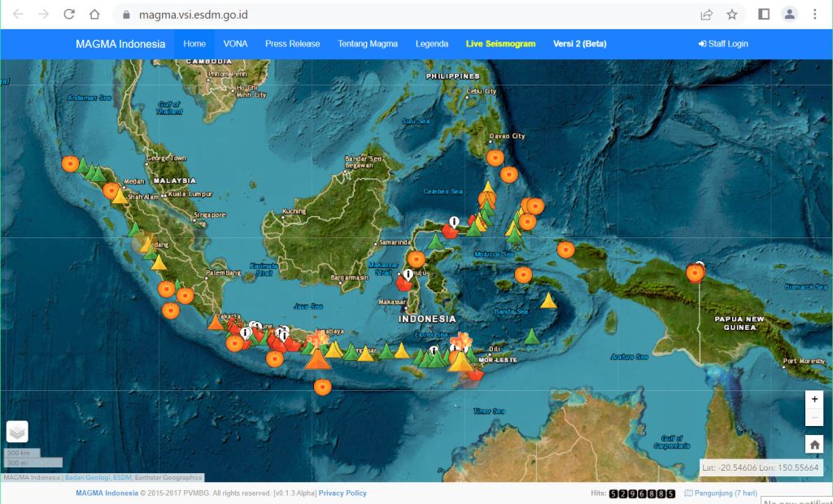Open the Live Seismogram link
Viewport: 833px width, 504px height.
point(500,44)
